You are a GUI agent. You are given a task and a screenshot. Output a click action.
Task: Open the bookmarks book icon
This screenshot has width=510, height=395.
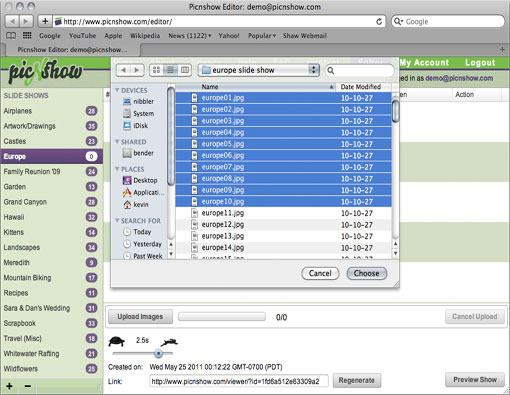11,35
